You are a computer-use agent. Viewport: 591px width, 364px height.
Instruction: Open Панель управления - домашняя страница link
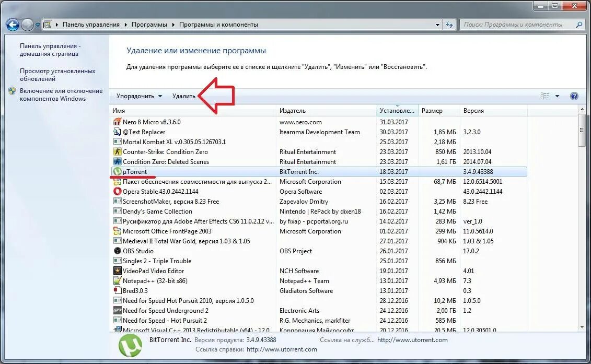point(50,50)
